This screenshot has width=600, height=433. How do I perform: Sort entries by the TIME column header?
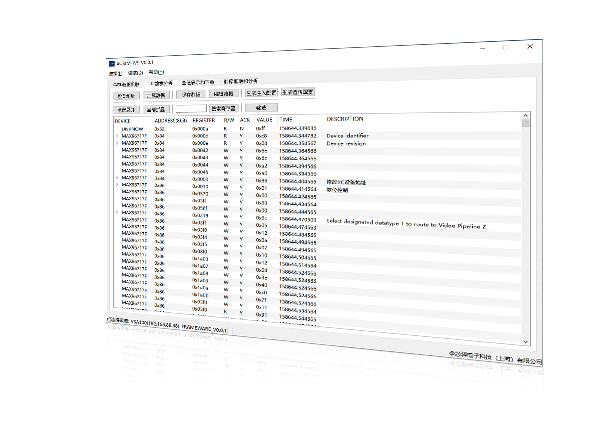tap(286, 119)
